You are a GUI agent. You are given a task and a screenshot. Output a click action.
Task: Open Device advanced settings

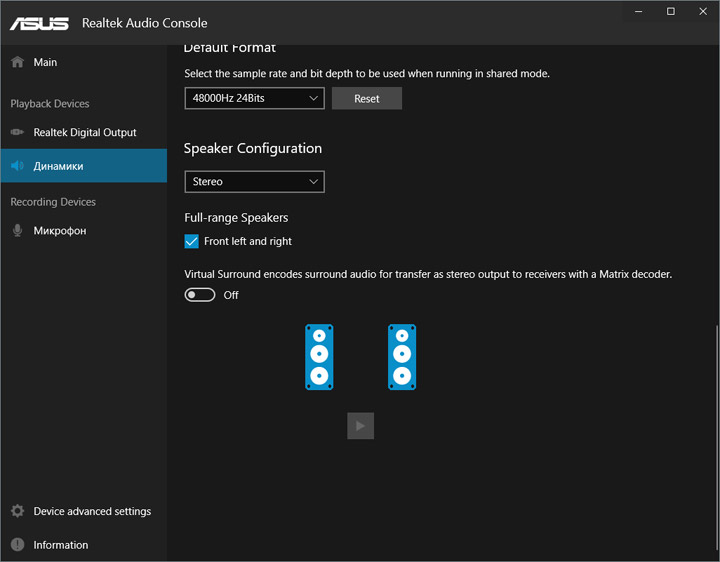tap(92, 511)
